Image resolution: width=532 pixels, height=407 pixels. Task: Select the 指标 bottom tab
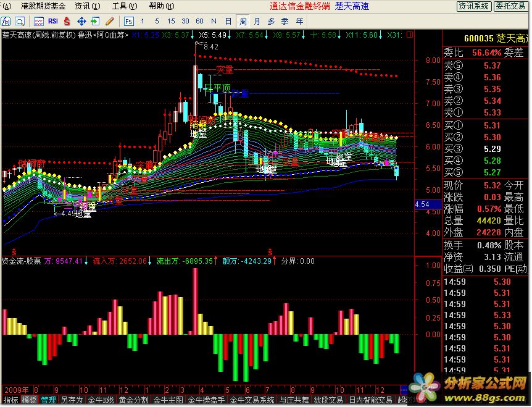[10, 400]
